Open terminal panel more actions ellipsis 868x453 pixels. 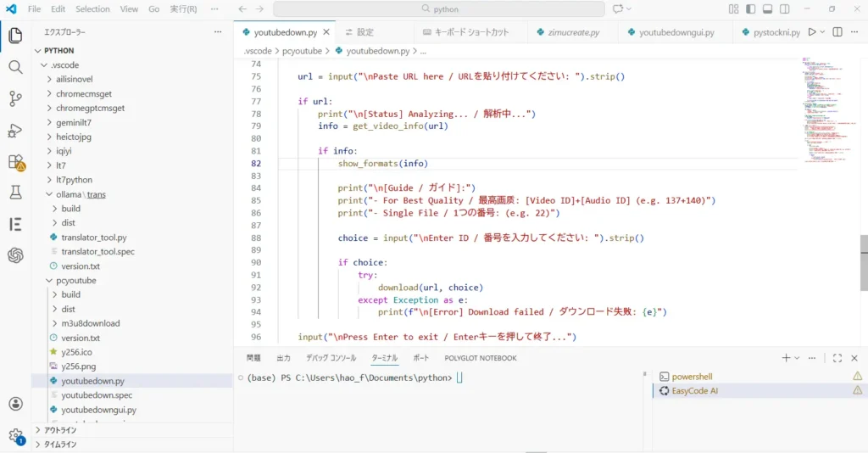point(812,358)
